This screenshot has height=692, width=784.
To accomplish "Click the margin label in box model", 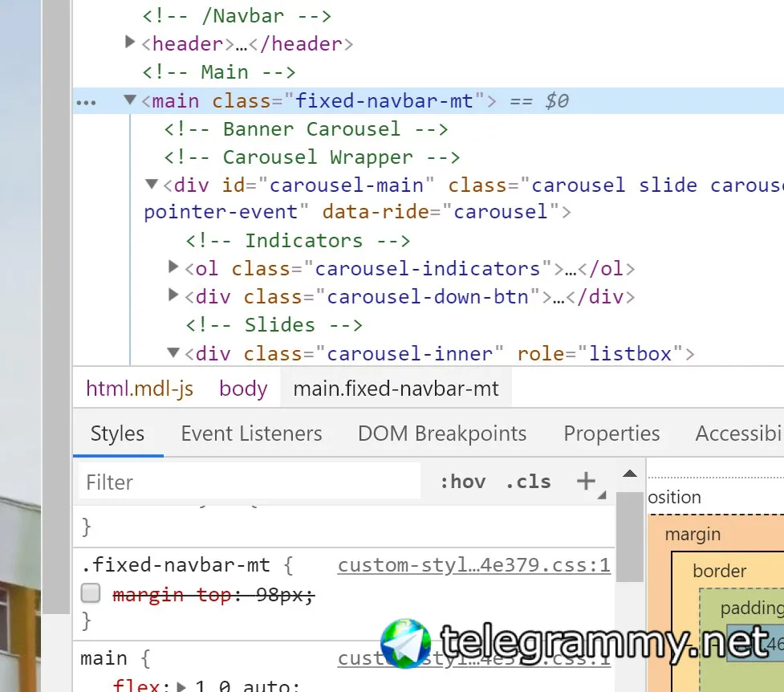I will [693, 534].
